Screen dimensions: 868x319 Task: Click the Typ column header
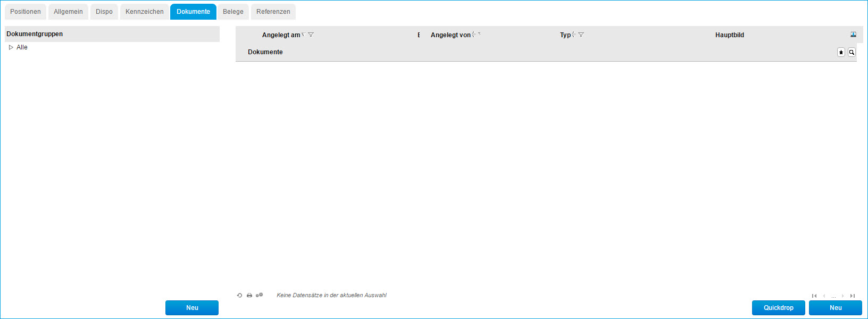click(565, 35)
